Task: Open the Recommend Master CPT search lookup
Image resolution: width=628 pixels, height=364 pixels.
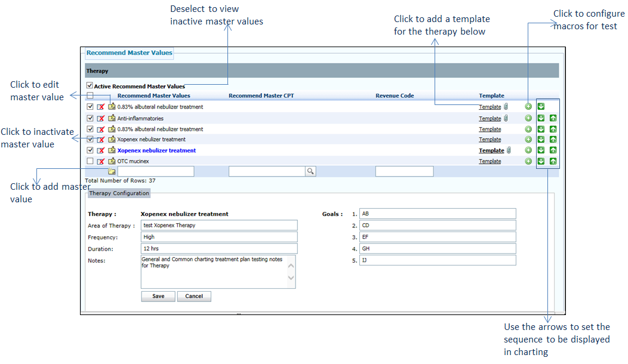Action: [310, 171]
